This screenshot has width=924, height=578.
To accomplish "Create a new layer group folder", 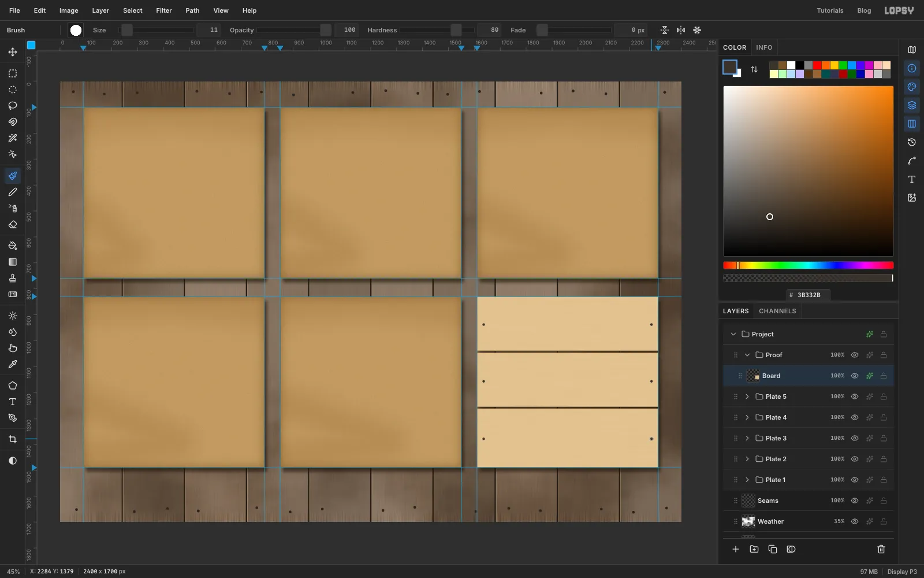I will (x=754, y=549).
